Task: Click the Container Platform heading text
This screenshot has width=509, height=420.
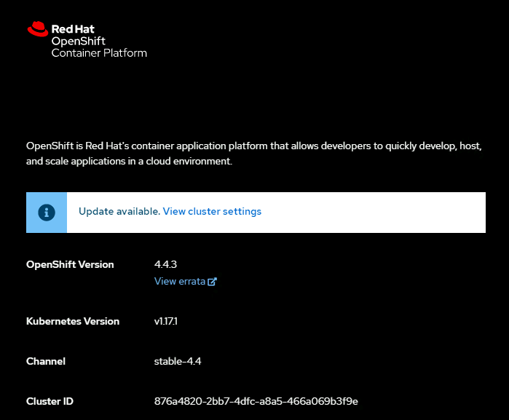Action: tap(99, 53)
